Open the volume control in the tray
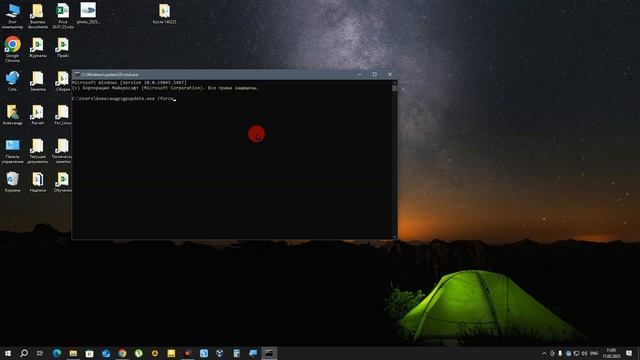Viewport: 640px width, 360px height. (x=584, y=353)
